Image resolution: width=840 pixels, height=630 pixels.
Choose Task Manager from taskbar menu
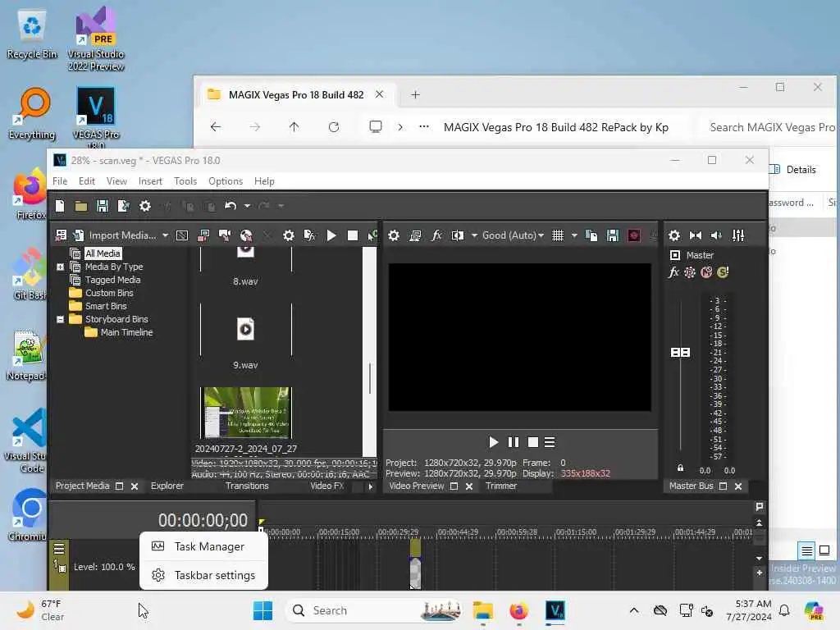(203, 546)
